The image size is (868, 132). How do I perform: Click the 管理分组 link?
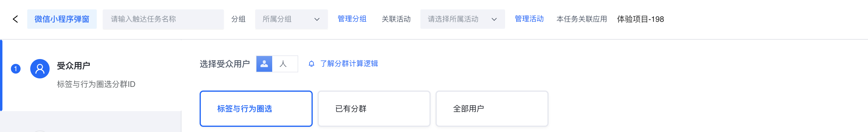pos(352,19)
